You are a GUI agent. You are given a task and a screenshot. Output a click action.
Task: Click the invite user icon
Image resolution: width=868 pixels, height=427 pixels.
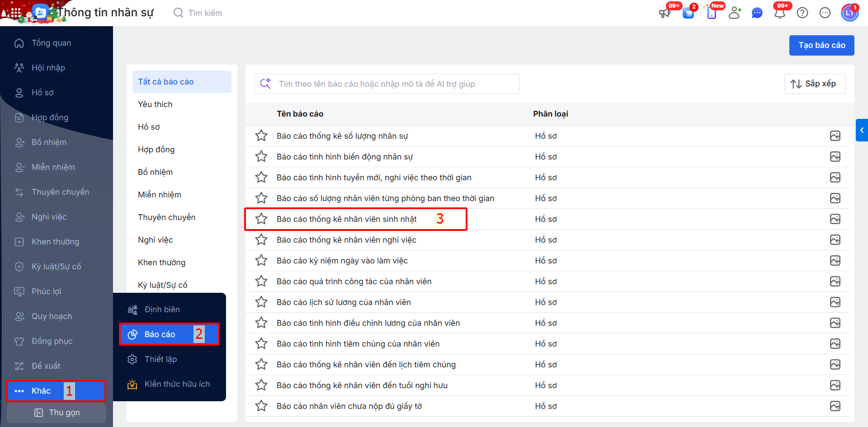pos(735,13)
